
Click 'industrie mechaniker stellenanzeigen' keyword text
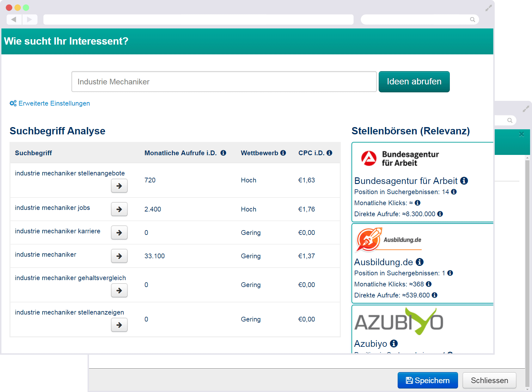click(70, 312)
